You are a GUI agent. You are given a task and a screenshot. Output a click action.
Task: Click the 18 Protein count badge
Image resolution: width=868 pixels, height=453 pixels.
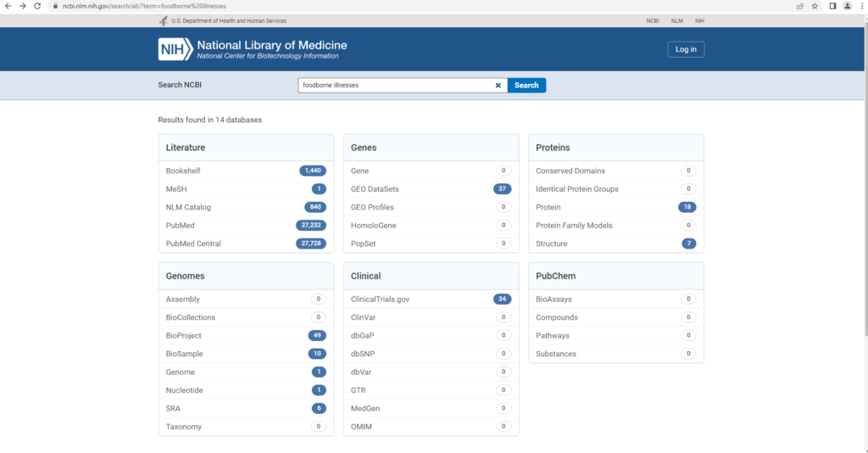[x=687, y=207]
